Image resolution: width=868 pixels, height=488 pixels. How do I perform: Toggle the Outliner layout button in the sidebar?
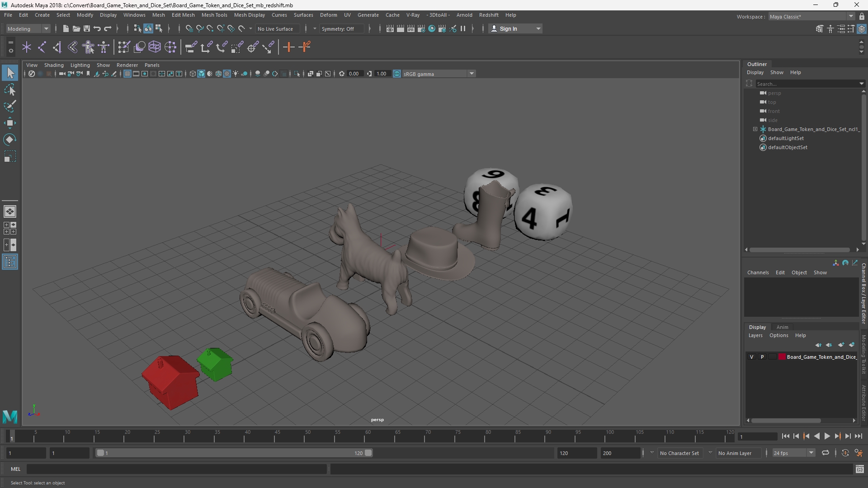[10, 262]
